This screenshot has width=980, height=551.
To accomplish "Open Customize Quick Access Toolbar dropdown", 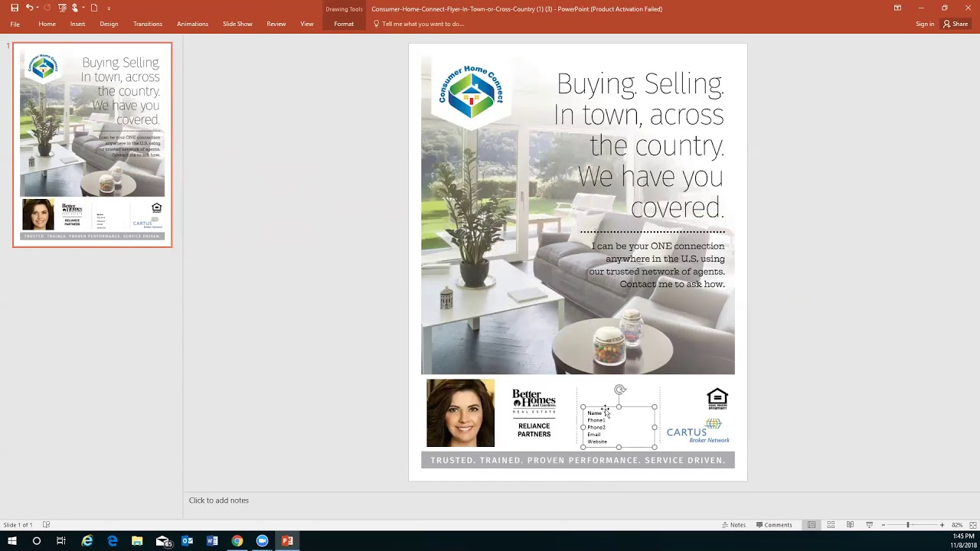I will click(109, 8).
